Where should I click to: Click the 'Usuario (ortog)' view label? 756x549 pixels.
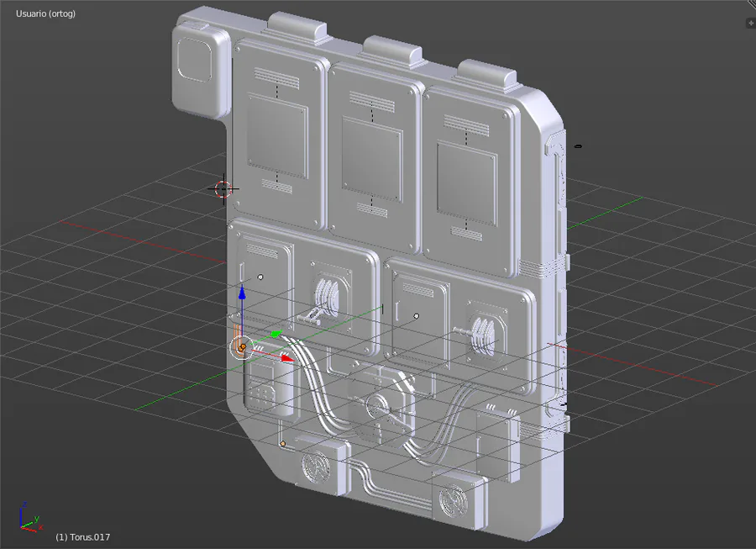click(46, 13)
